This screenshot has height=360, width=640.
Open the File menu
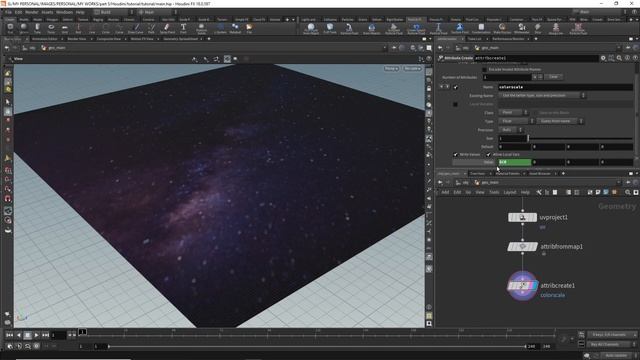8,12
